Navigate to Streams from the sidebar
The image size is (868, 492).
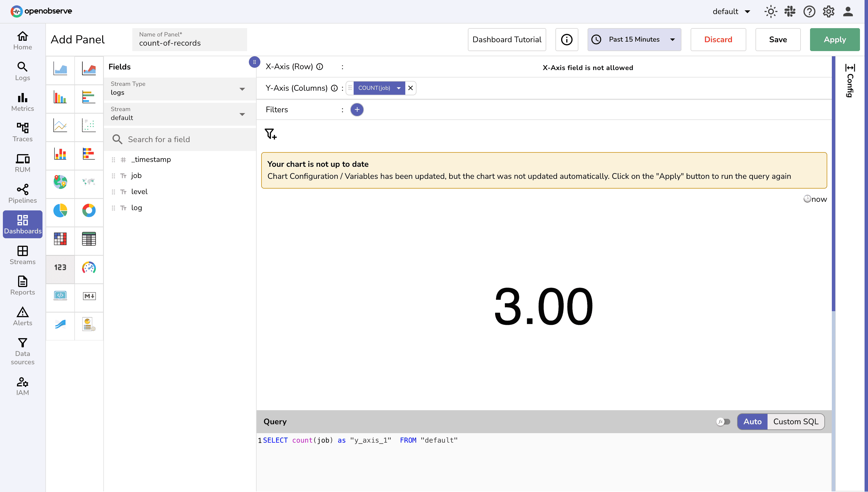click(x=22, y=255)
